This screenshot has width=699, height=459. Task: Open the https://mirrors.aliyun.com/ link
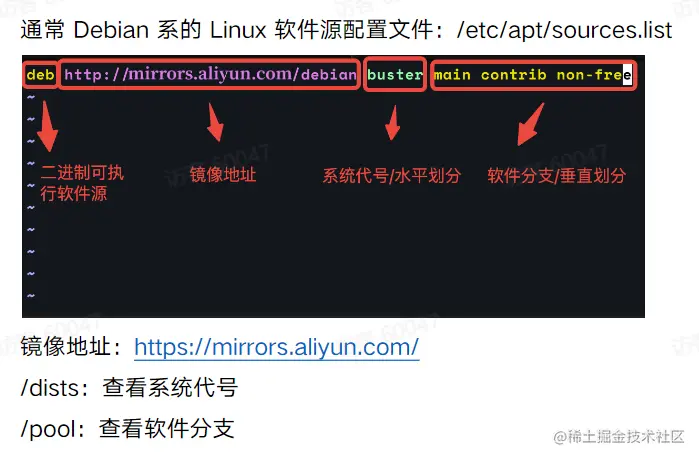point(276,347)
